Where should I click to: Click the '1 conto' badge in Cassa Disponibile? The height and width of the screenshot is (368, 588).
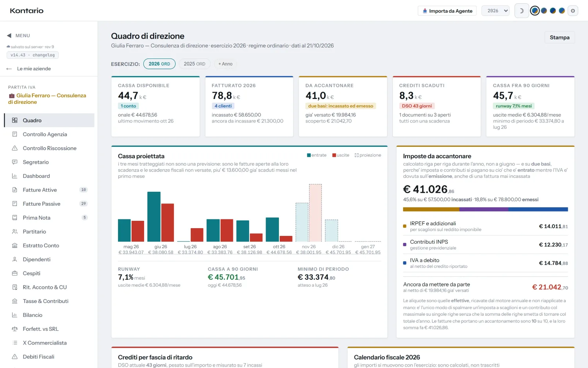(128, 106)
